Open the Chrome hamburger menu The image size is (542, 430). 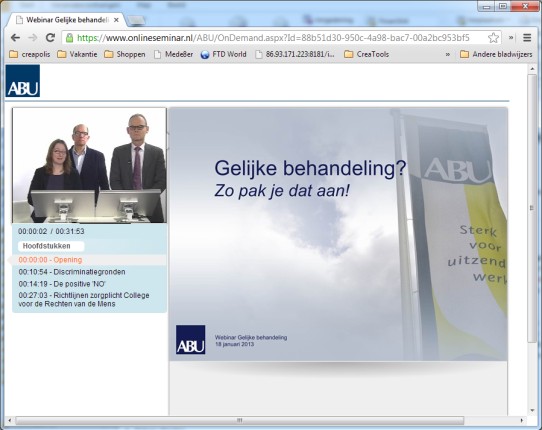click(527, 38)
